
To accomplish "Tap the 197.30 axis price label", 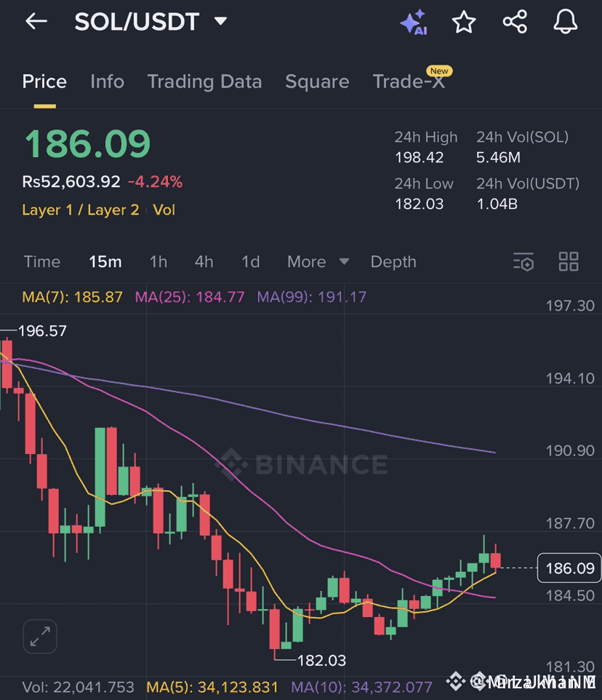I will coord(570,306).
